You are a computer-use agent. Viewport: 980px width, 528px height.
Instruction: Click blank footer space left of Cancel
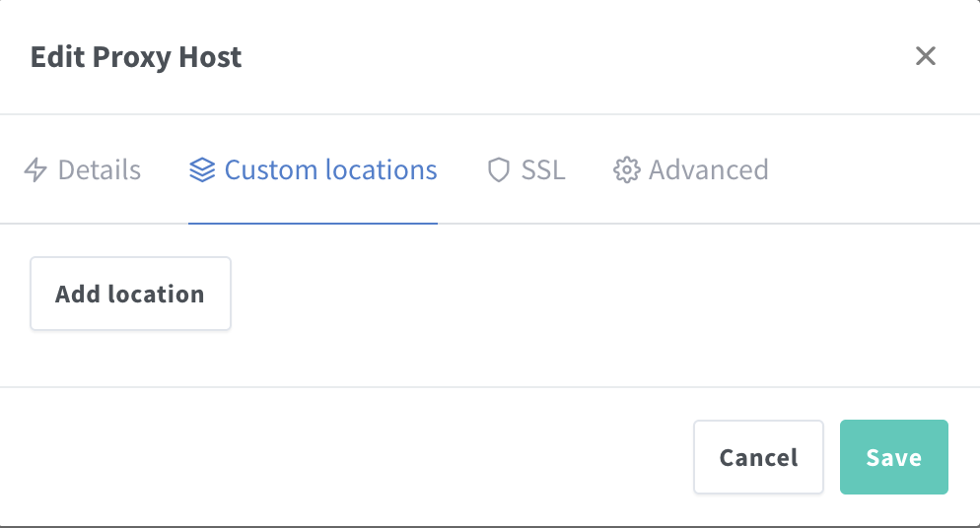tap(345, 457)
